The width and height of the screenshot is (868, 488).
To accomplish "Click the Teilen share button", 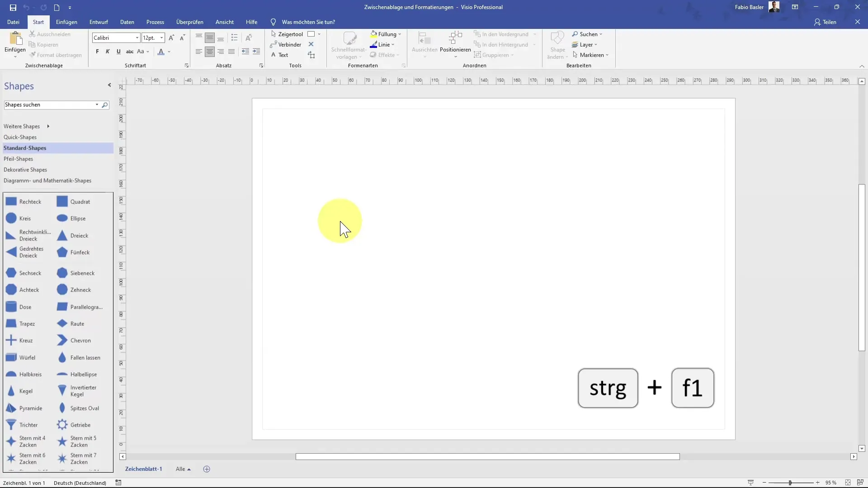I will [x=825, y=22].
